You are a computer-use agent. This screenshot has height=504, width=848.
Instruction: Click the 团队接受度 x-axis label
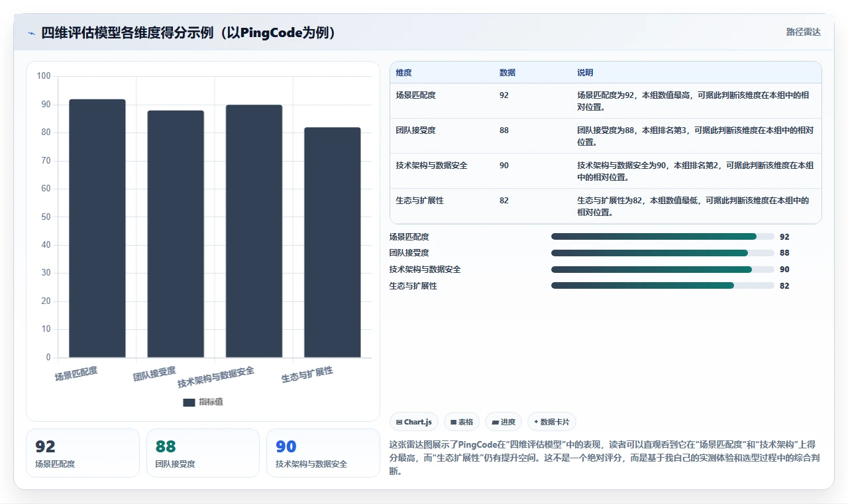point(154,374)
